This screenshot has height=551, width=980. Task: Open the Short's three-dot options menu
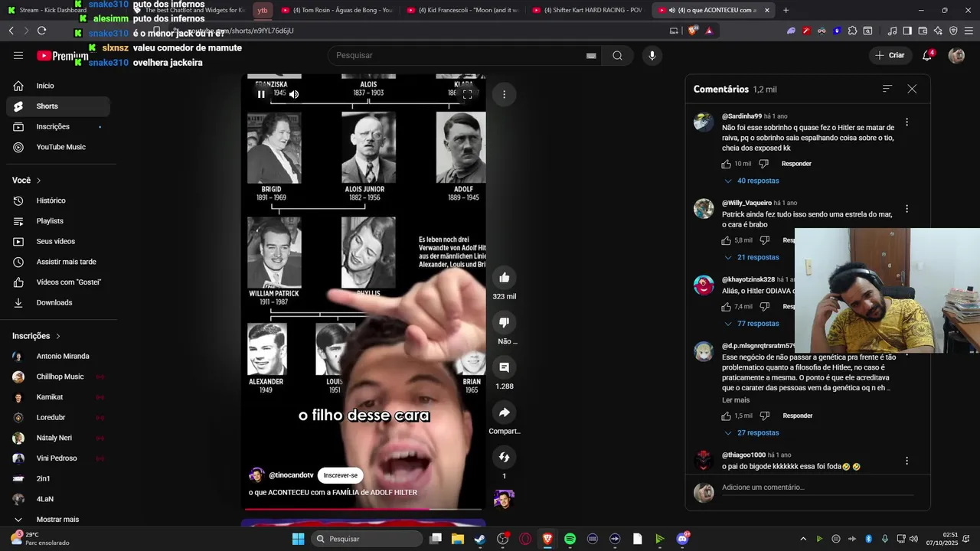tap(504, 94)
